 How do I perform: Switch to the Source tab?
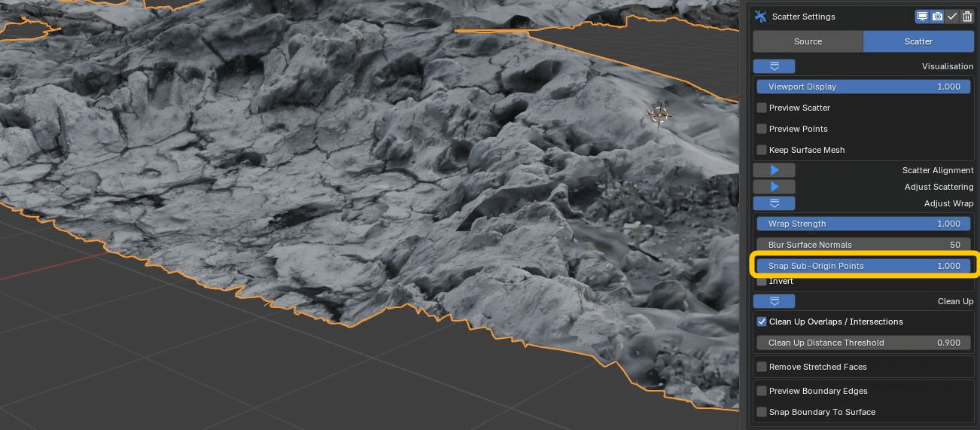[808, 41]
